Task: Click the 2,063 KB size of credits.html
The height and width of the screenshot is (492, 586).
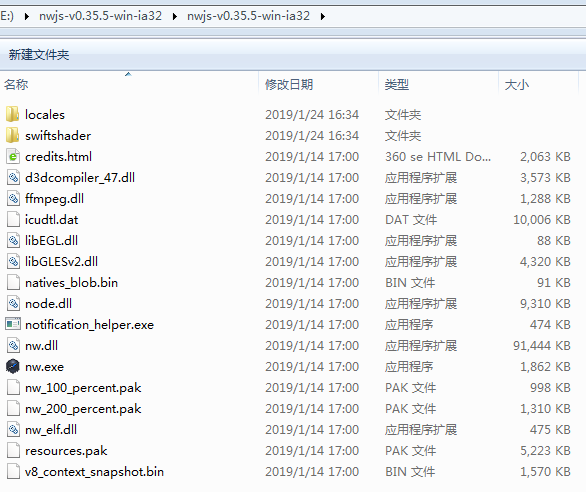Action: pyautogui.click(x=545, y=156)
